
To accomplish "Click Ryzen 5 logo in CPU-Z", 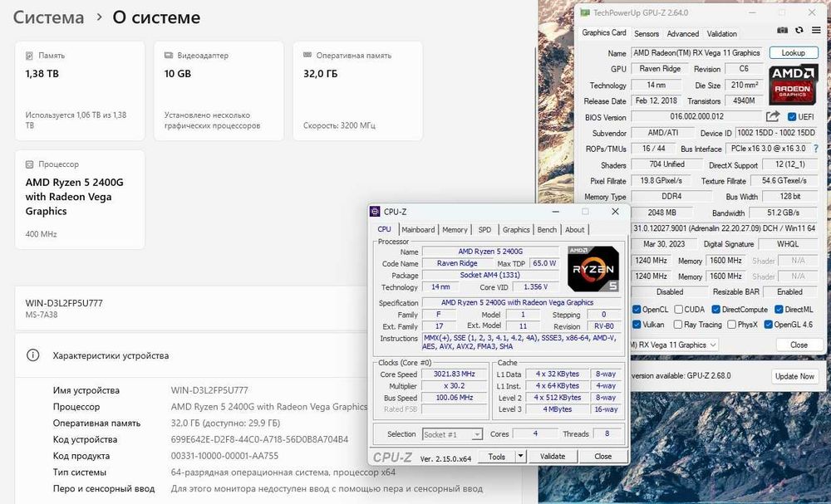I will [593, 268].
